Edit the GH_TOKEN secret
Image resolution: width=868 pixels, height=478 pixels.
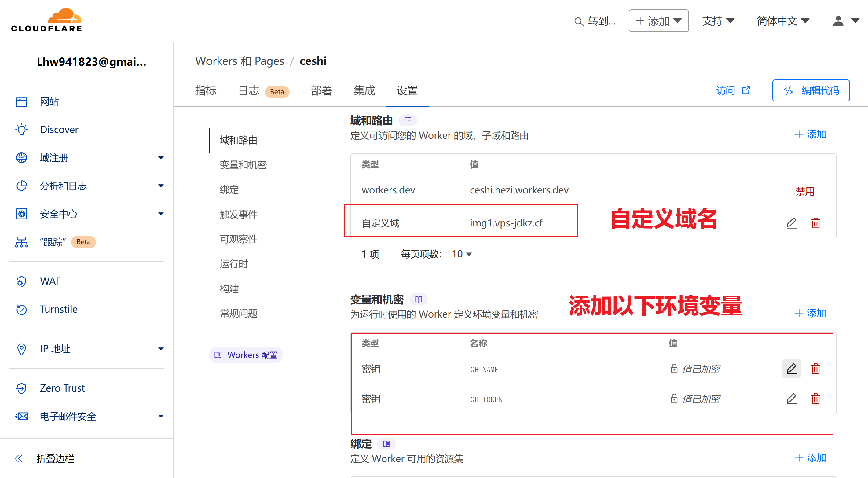click(792, 399)
